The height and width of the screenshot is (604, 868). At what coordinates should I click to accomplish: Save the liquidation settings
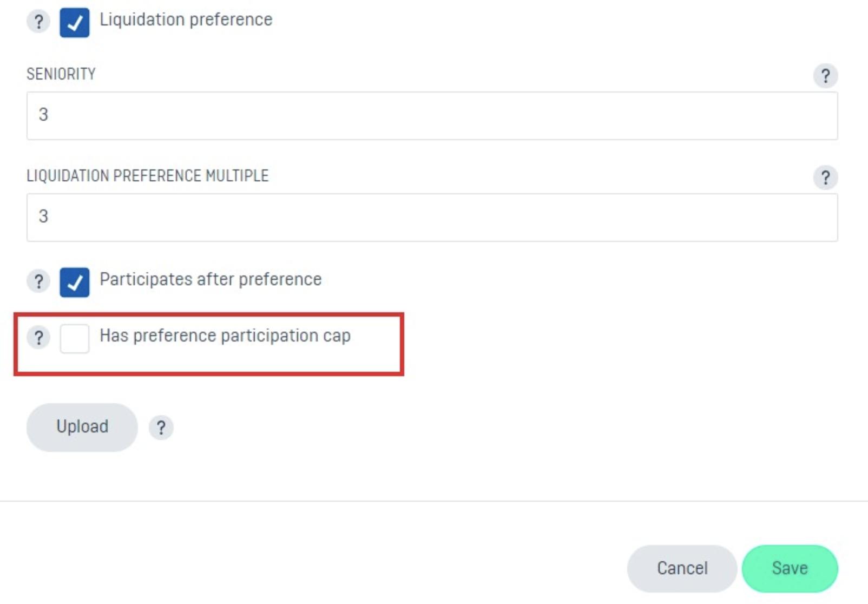pos(790,568)
